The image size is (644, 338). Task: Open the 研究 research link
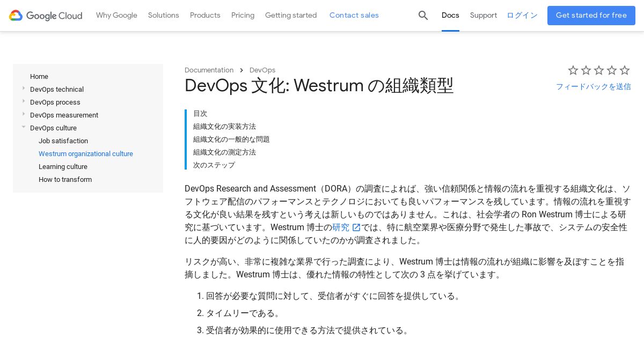341,227
